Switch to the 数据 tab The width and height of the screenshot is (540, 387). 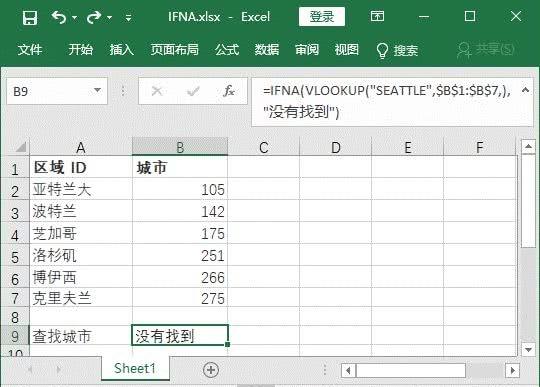coord(267,50)
